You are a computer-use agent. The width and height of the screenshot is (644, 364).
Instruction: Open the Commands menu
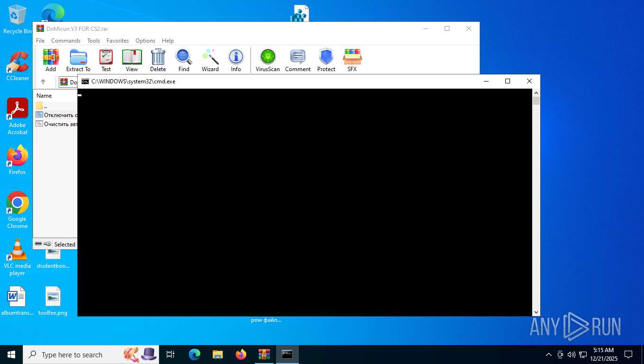coord(66,41)
